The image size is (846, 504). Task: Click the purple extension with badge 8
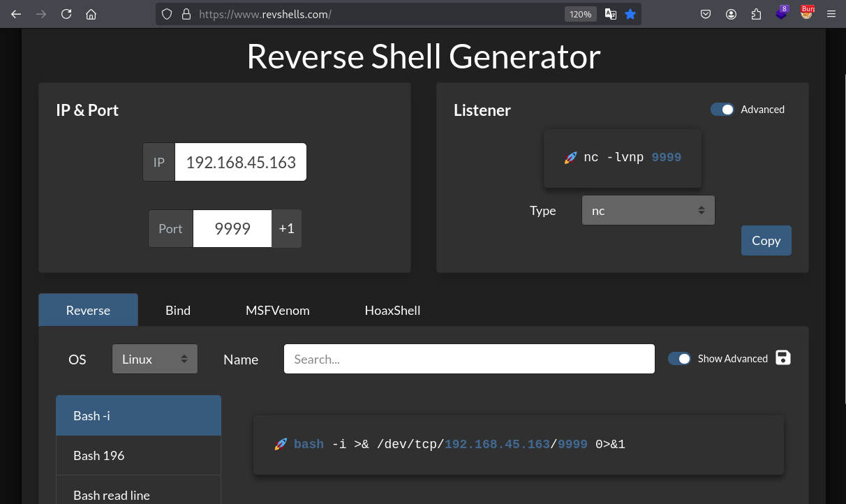(782, 13)
